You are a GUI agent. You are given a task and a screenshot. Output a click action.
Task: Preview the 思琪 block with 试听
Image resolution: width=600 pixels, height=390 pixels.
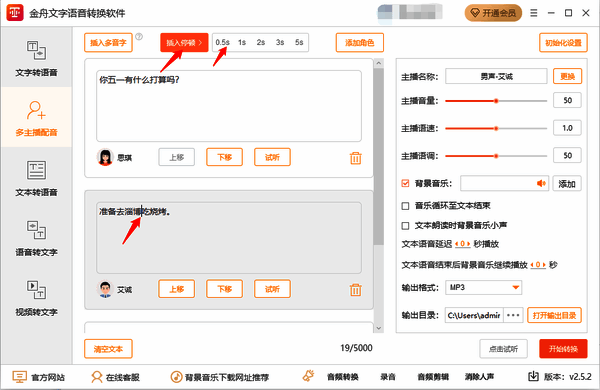coord(272,157)
